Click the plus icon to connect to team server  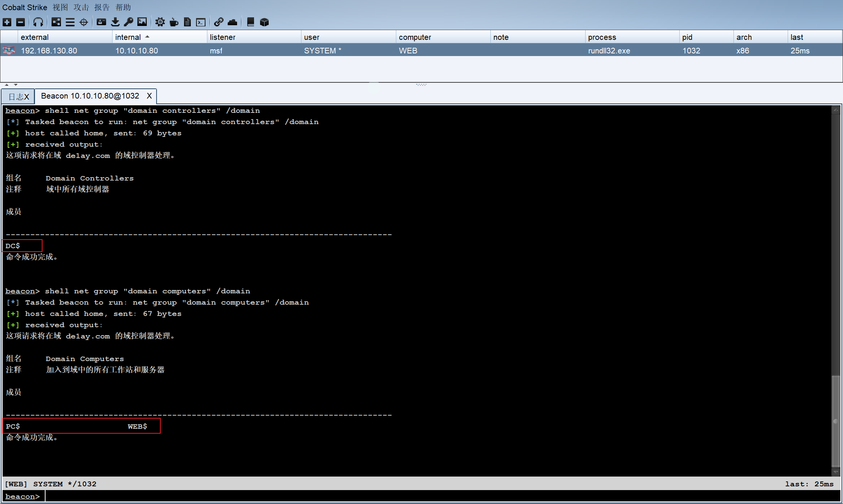[x=7, y=22]
